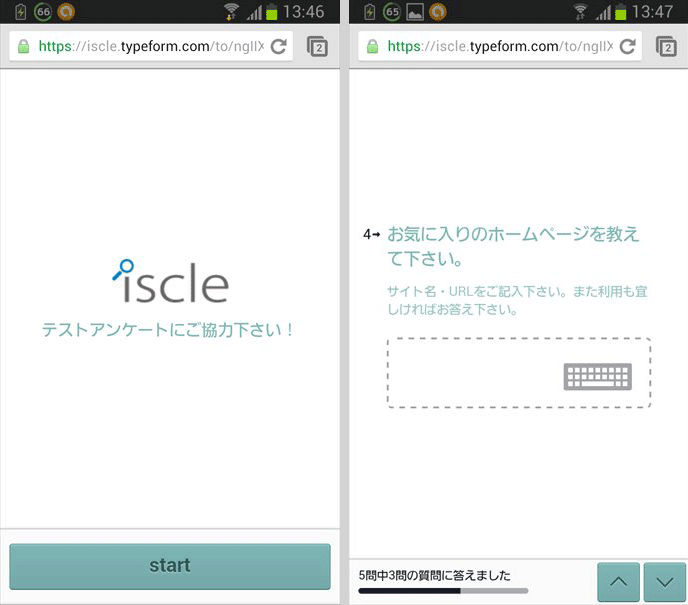Viewport: 688px width, 605px height.
Task: Tap the dashed answer box for question 4
Action: pyautogui.click(x=519, y=373)
